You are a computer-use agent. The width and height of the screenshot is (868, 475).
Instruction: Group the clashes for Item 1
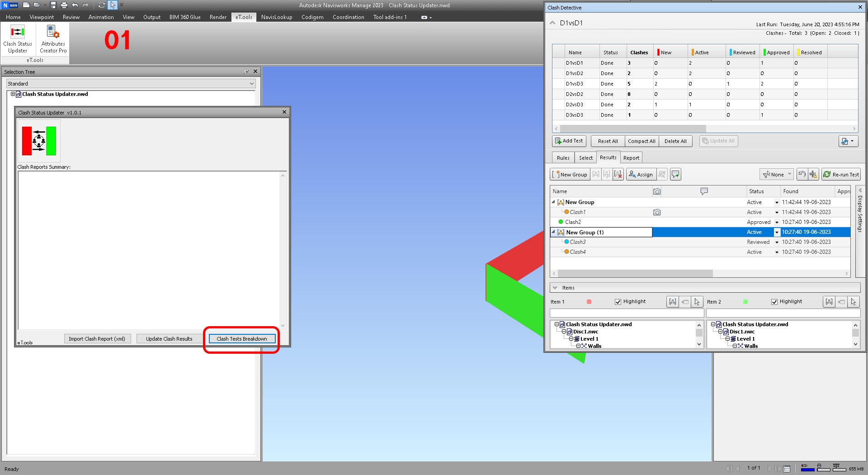tap(673, 302)
